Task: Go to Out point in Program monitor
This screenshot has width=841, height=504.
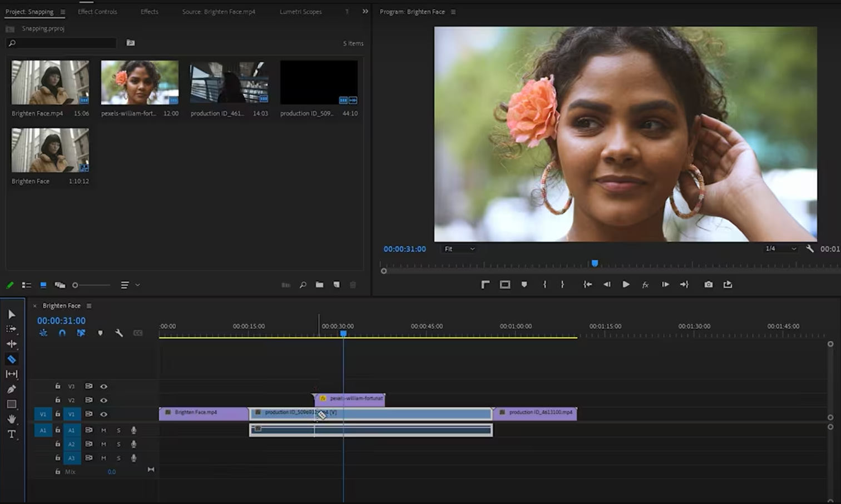Action: coord(684,285)
